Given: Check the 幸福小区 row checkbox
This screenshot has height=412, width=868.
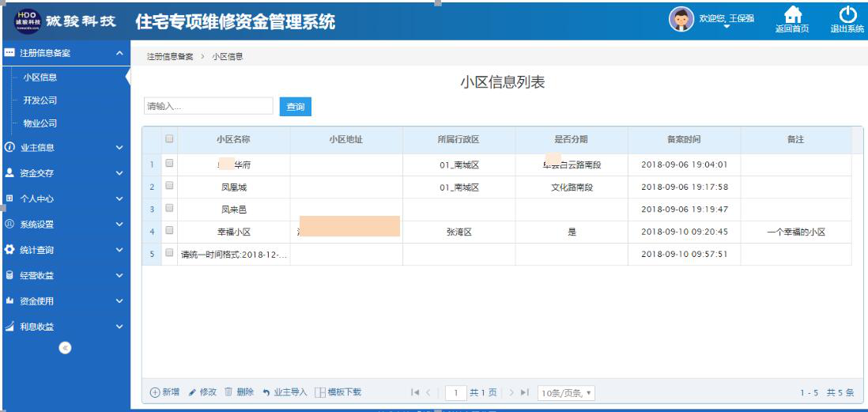Looking at the screenshot, I should tap(169, 230).
